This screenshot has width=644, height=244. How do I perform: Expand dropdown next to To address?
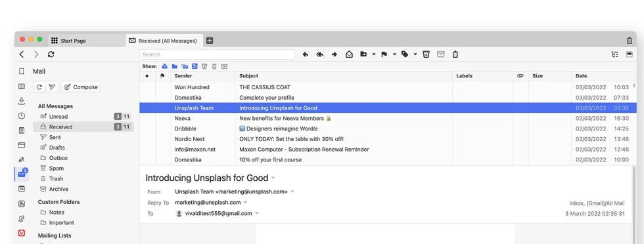[257, 213]
